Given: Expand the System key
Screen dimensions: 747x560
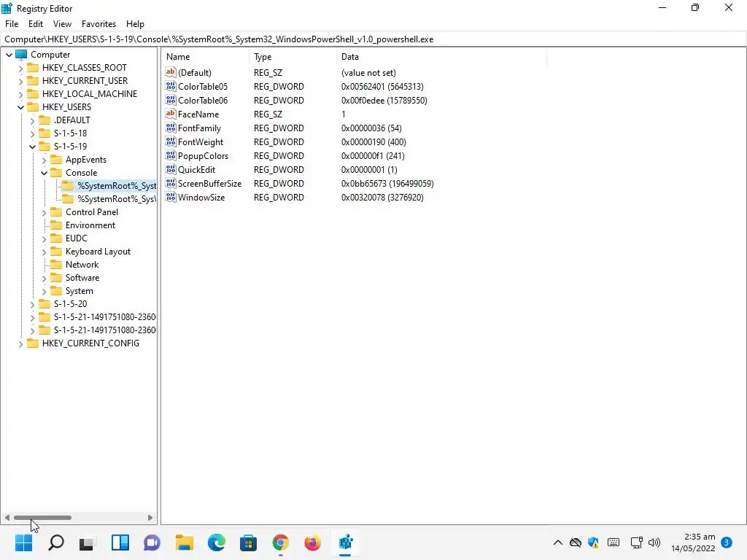Looking at the screenshot, I should [x=44, y=291].
